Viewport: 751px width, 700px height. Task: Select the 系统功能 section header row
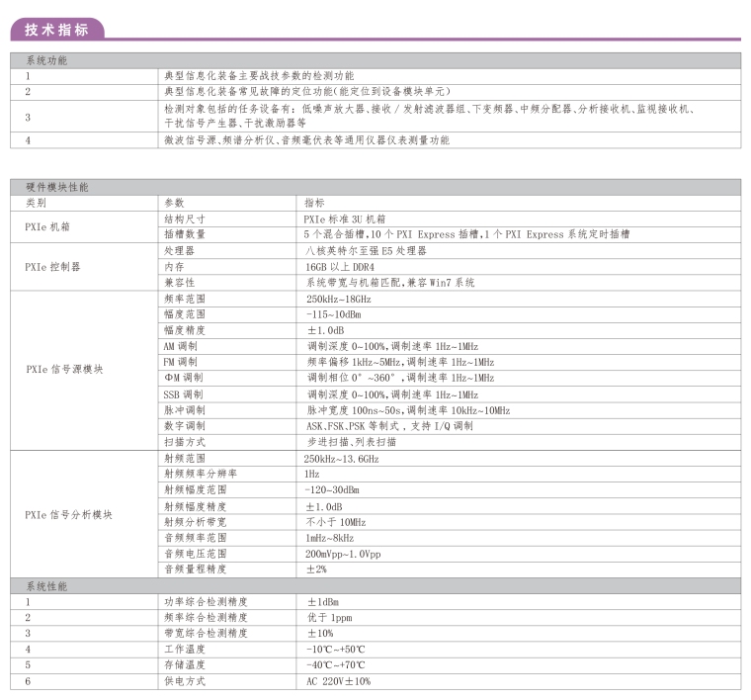pyautogui.click(x=46, y=61)
